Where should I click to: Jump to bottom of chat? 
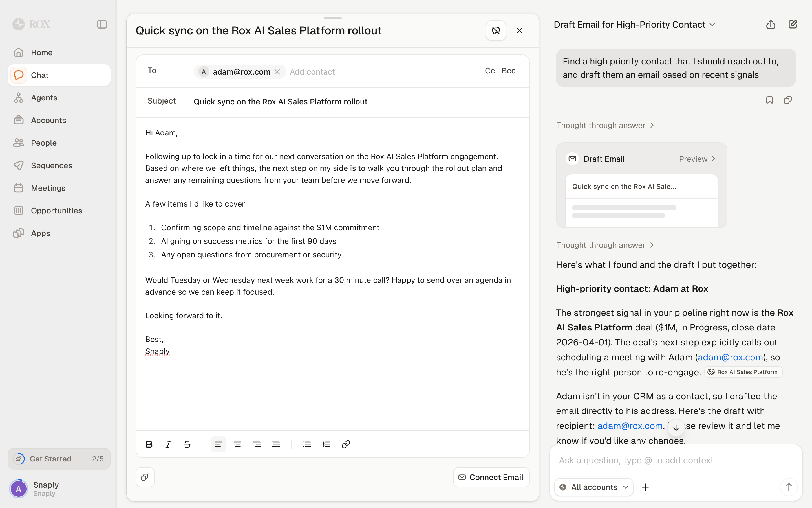(676, 428)
